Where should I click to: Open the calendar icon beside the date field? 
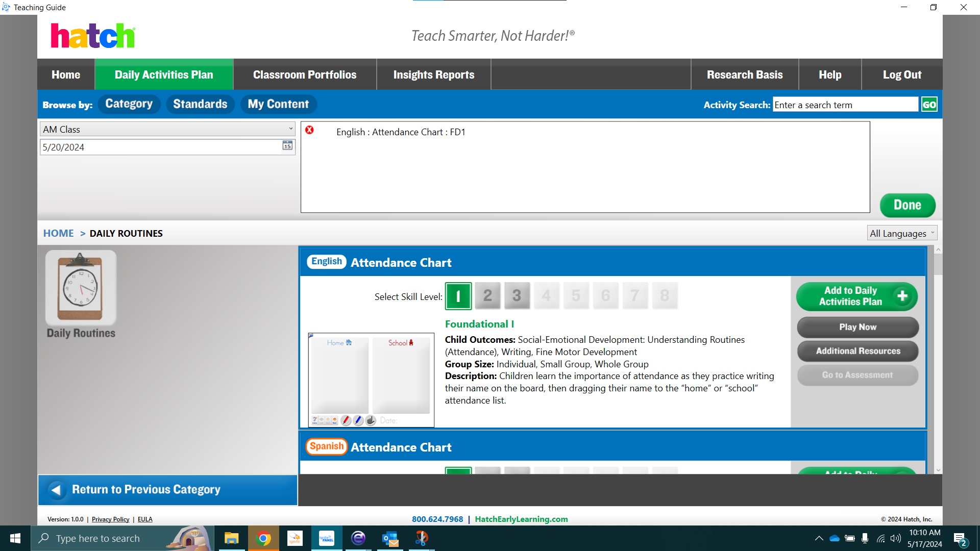[x=286, y=147]
